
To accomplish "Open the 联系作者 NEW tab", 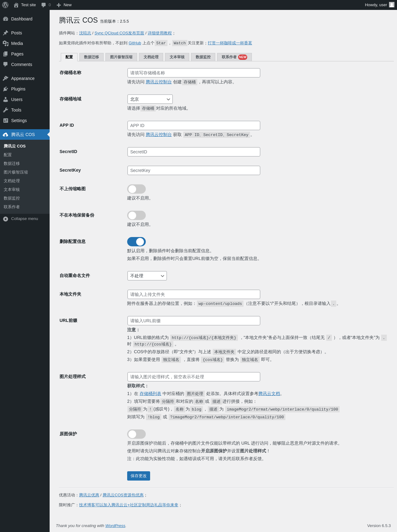I will 234,57.
